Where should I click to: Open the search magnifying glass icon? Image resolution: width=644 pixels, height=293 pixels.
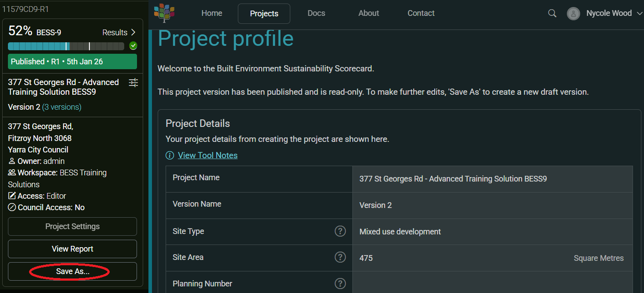coord(552,13)
